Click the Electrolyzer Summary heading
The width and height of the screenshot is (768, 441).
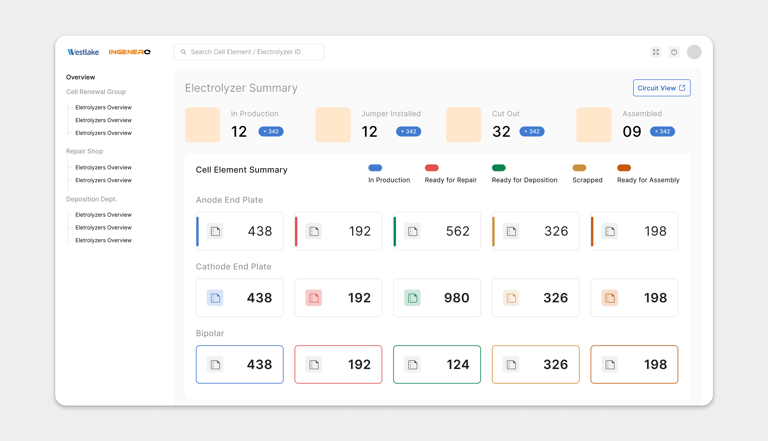[x=241, y=88]
